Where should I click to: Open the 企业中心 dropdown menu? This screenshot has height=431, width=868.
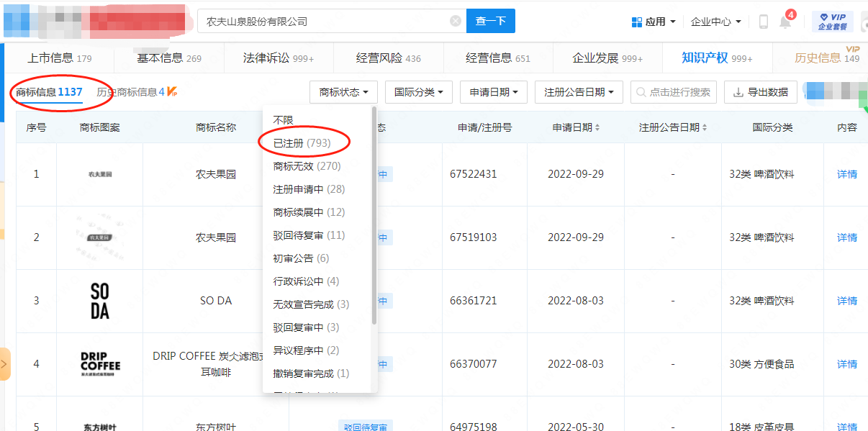click(x=715, y=22)
